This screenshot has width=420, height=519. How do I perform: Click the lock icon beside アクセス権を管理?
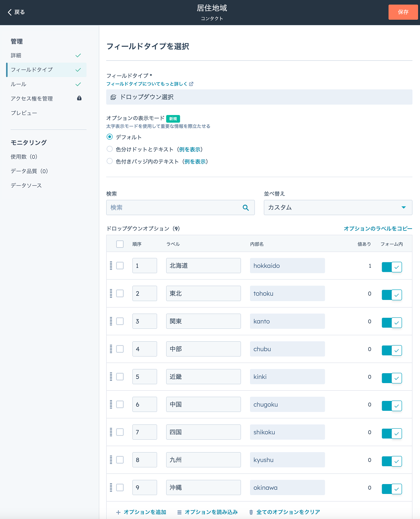click(x=79, y=98)
